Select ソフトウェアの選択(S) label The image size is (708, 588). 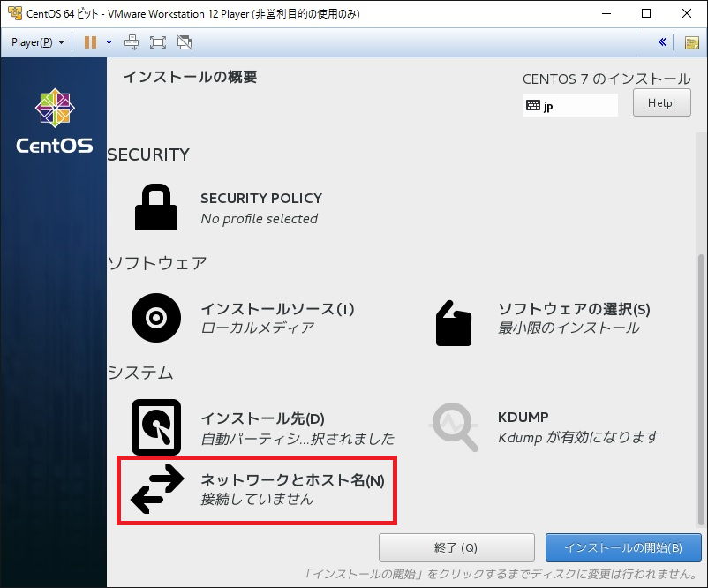point(574,309)
